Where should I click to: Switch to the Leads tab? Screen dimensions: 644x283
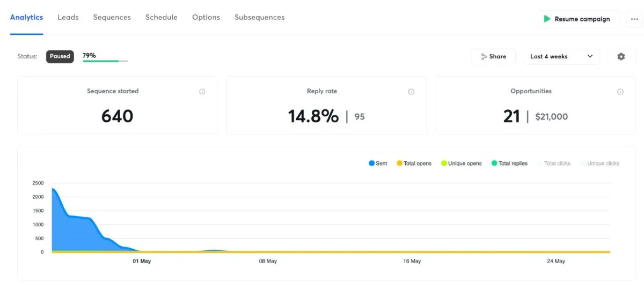click(x=68, y=17)
